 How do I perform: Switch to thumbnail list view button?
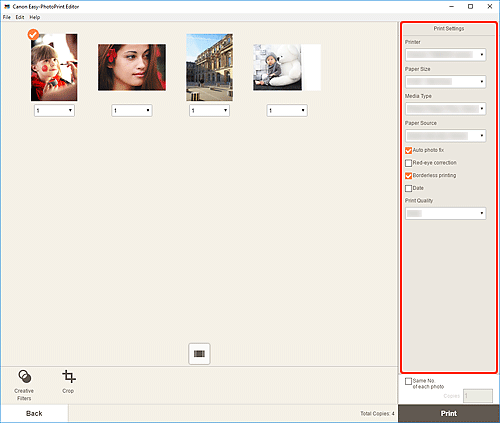click(x=199, y=354)
